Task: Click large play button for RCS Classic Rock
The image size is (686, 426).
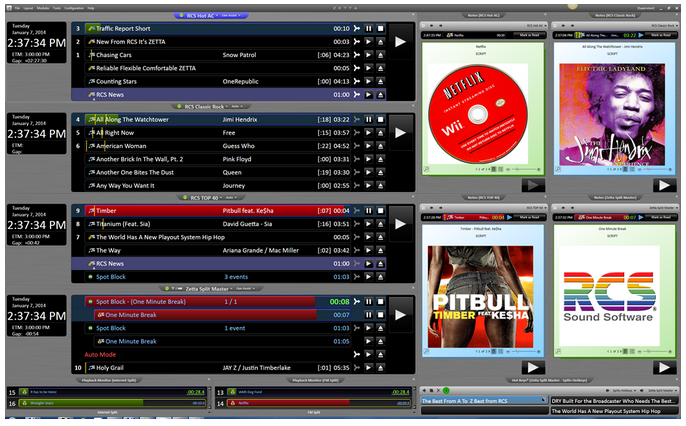Action: pos(401,132)
